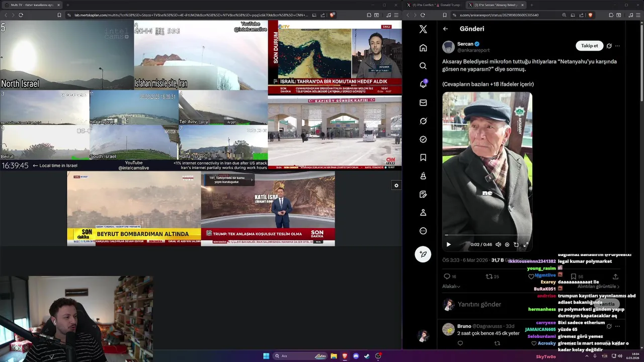
Task: Click the TRT Haber stream tile
Action: [268, 209]
